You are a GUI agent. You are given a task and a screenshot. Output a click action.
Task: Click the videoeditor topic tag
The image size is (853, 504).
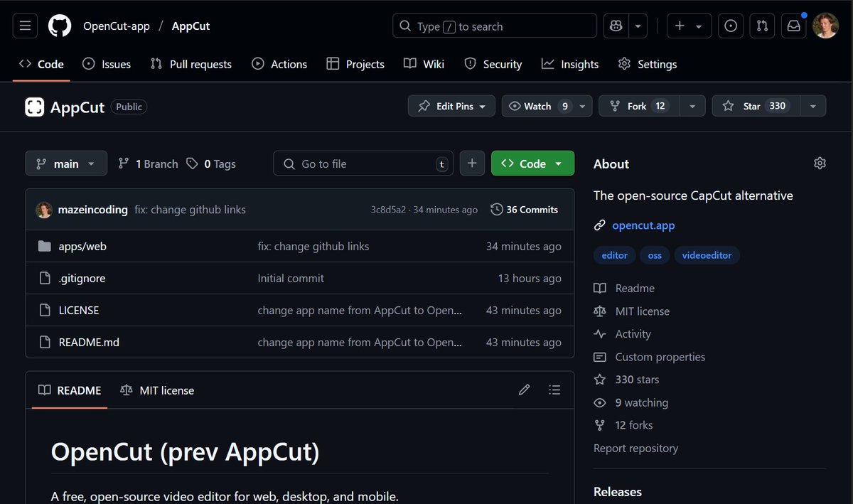[707, 254]
